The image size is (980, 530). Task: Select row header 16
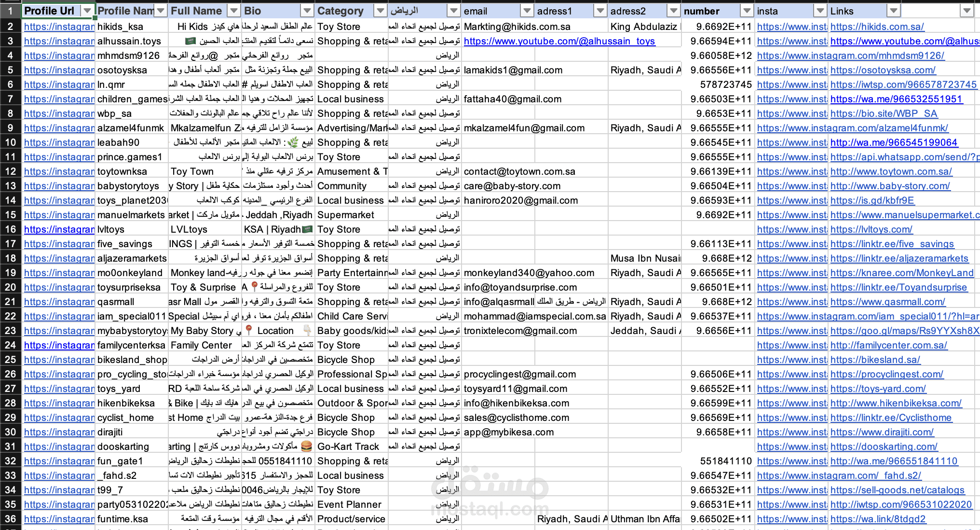coord(11,229)
